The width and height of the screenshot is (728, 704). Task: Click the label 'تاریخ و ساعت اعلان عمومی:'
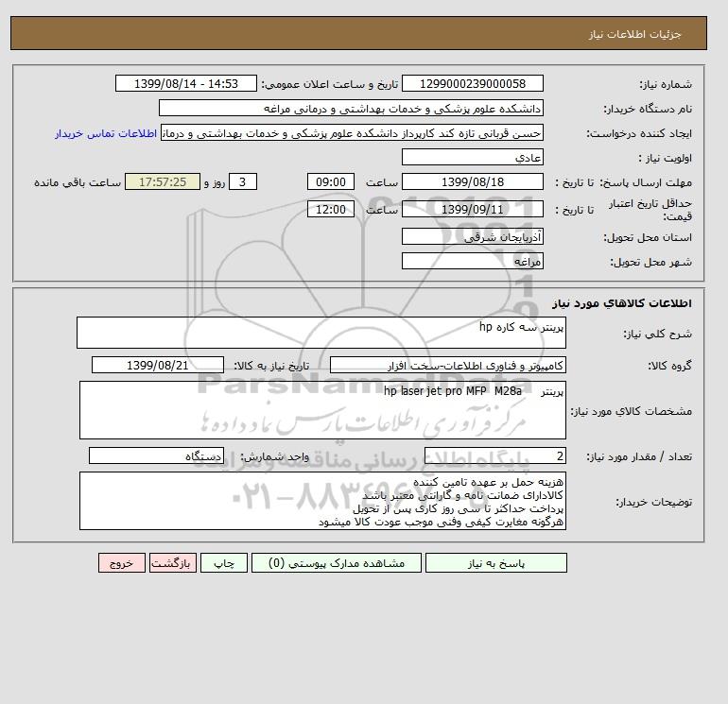click(330, 84)
